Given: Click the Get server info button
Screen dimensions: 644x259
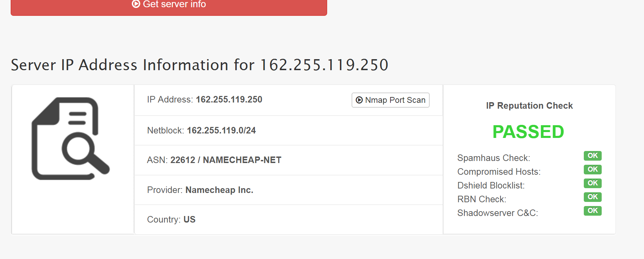Looking at the screenshot, I should click(169, 7).
